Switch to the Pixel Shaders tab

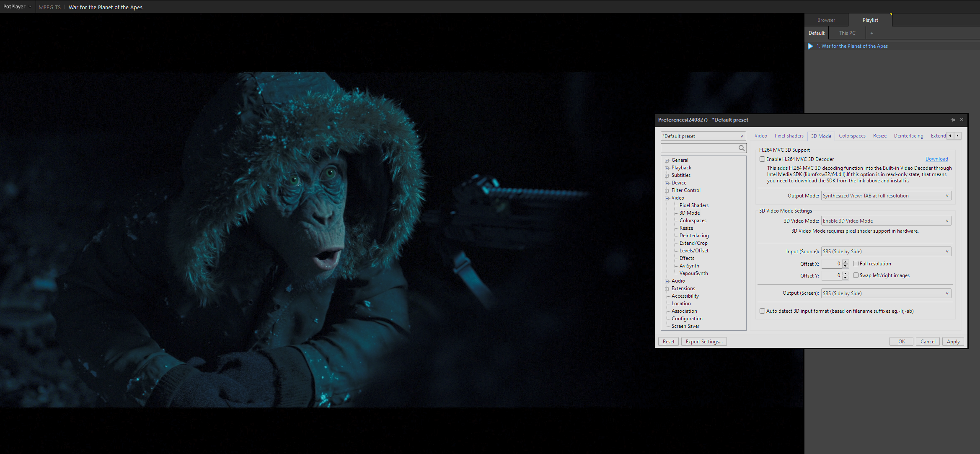(789, 136)
